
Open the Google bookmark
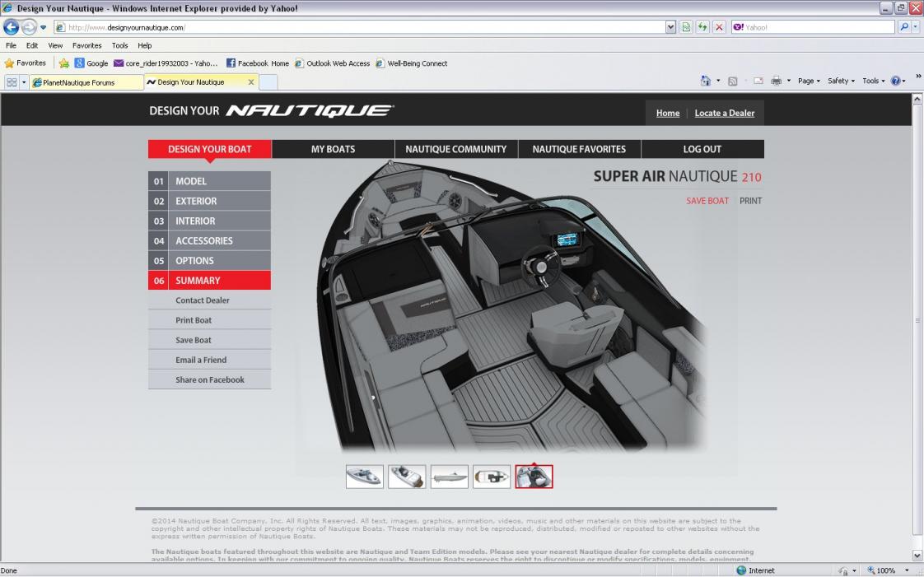(x=91, y=63)
